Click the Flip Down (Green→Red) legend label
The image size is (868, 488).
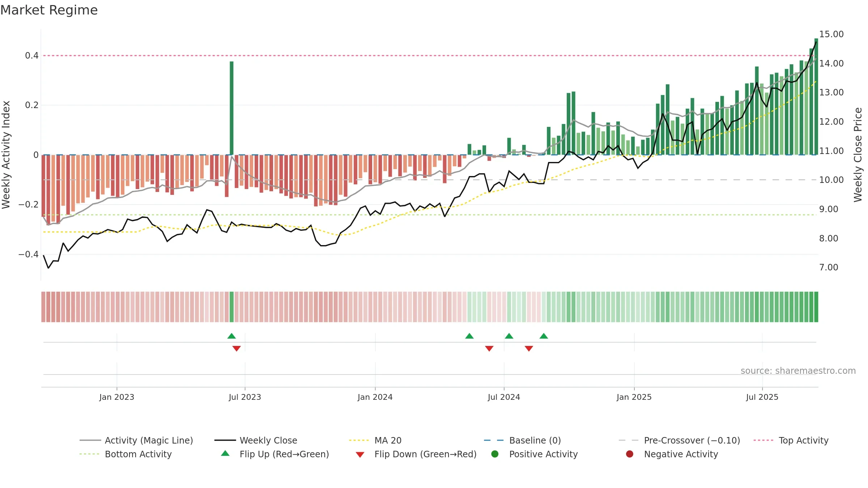pos(425,454)
